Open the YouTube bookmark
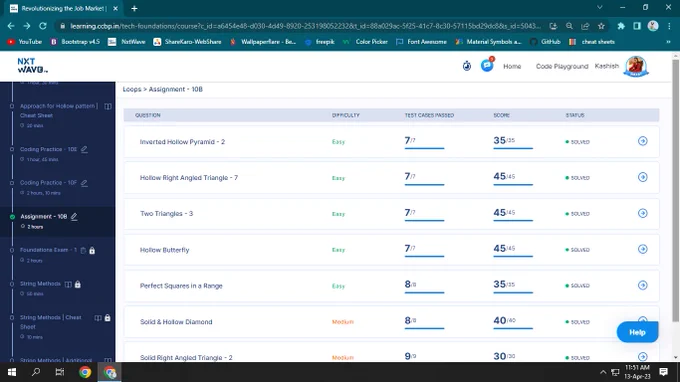This screenshot has height=382, width=680. pyautogui.click(x=25, y=42)
